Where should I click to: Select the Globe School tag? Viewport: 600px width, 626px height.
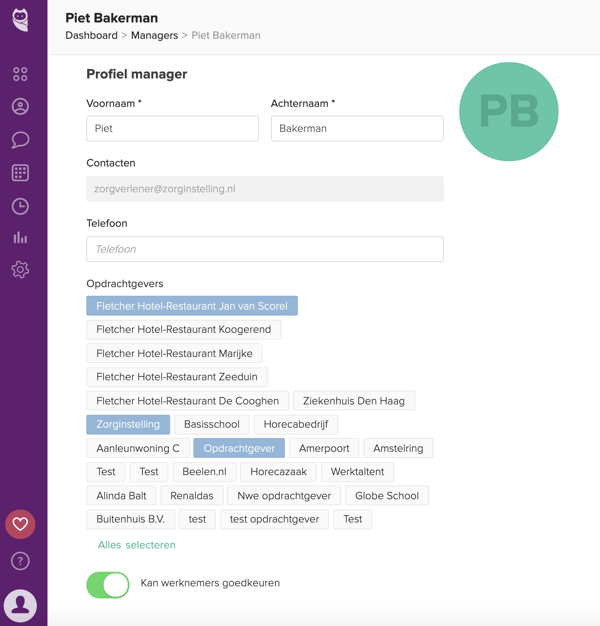tap(387, 496)
